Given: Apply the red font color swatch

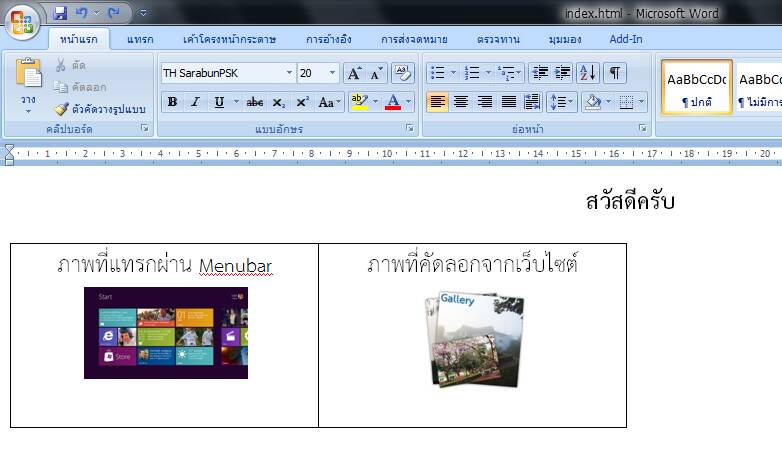Looking at the screenshot, I should point(392,102).
